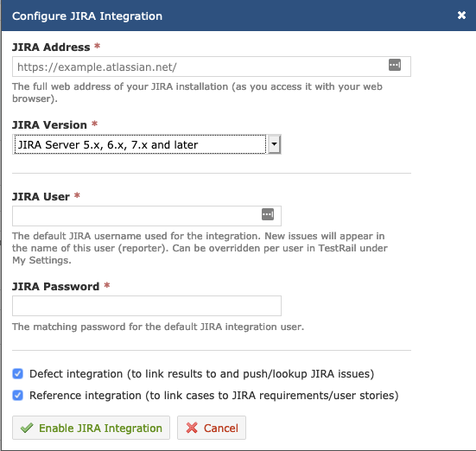This screenshot has height=451, width=476.
Task: Click the JIRA Version dropdown arrow
Action: point(274,144)
